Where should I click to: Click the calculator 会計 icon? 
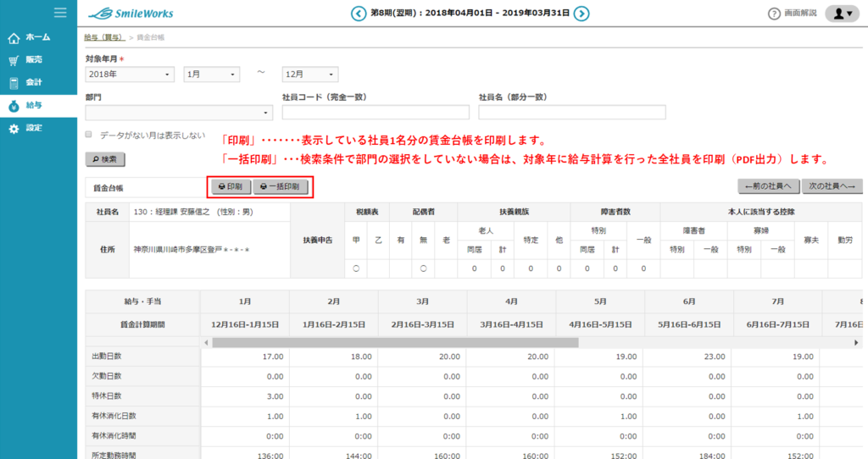14,83
